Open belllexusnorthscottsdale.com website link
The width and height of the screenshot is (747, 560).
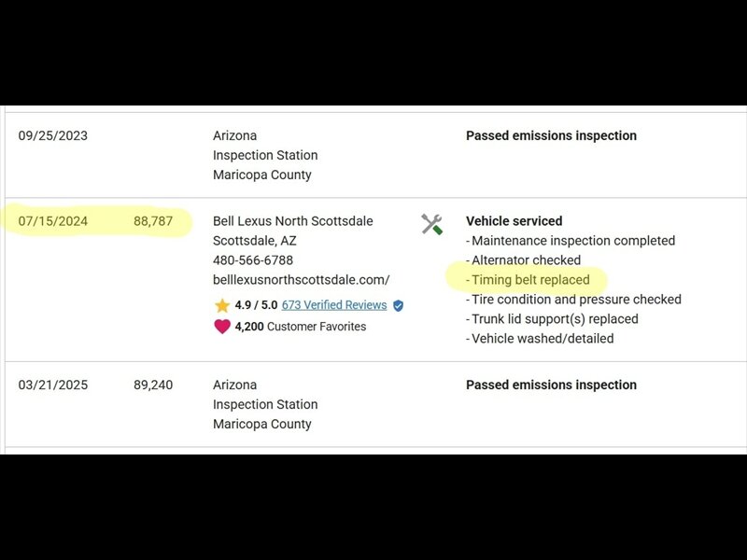(301, 280)
